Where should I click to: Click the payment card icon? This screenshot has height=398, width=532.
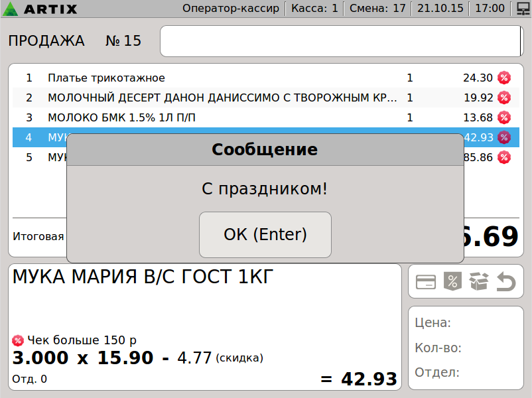[426, 282]
